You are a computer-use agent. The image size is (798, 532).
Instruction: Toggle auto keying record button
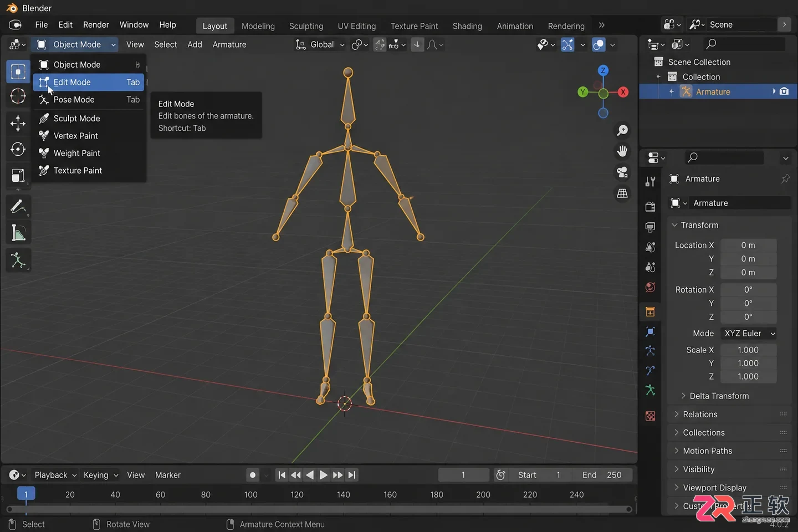(x=253, y=475)
